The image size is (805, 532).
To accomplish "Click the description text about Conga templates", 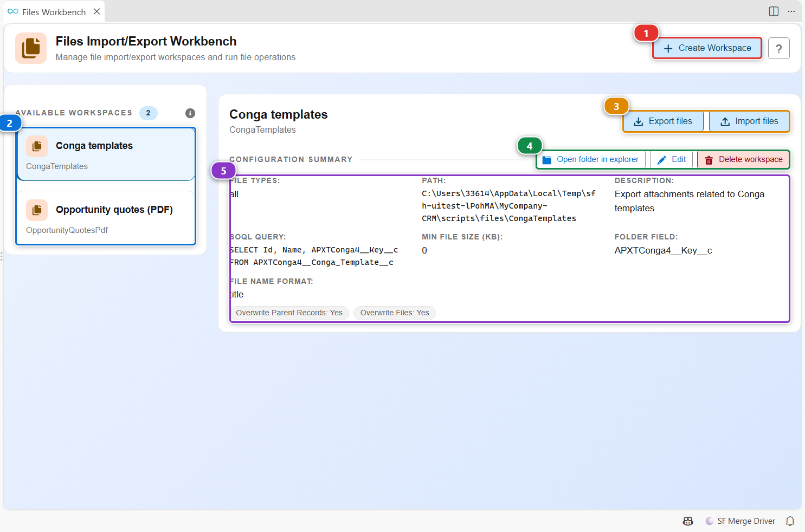I will click(689, 201).
